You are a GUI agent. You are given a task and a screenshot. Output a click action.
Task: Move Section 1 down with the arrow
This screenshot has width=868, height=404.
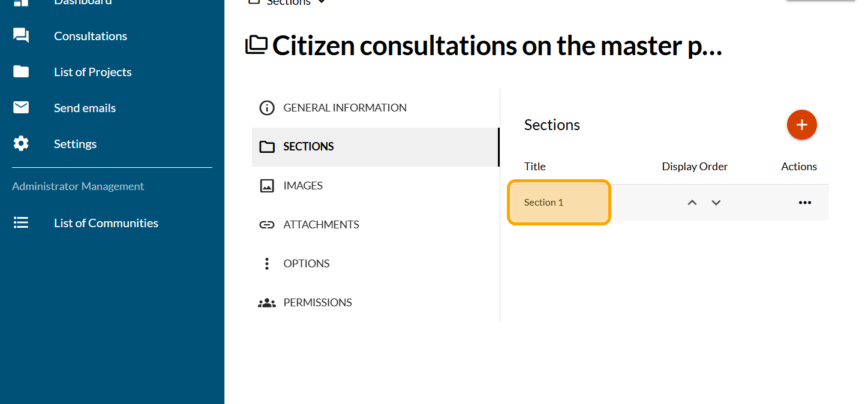pyautogui.click(x=716, y=203)
